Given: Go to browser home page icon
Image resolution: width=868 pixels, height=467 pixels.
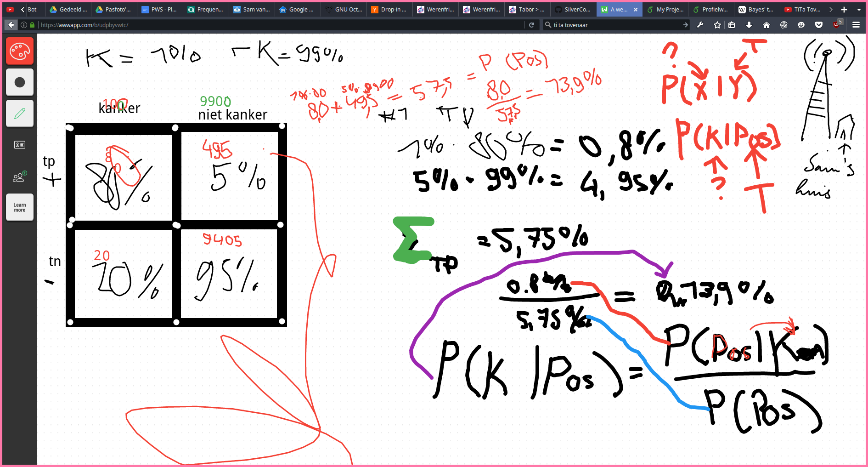Looking at the screenshot, I should click(767, 25).
